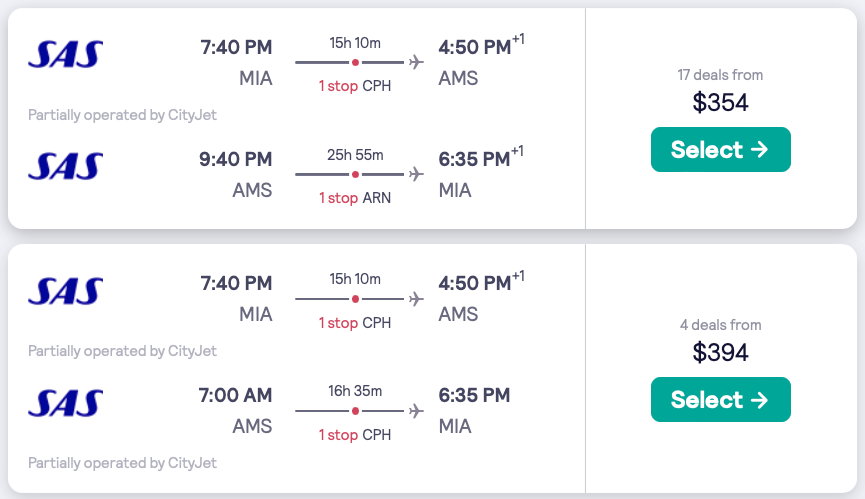The image size is (865, 499).
Task: Click airplane icon on the 16h 35m route
Action: coord(416,410)
